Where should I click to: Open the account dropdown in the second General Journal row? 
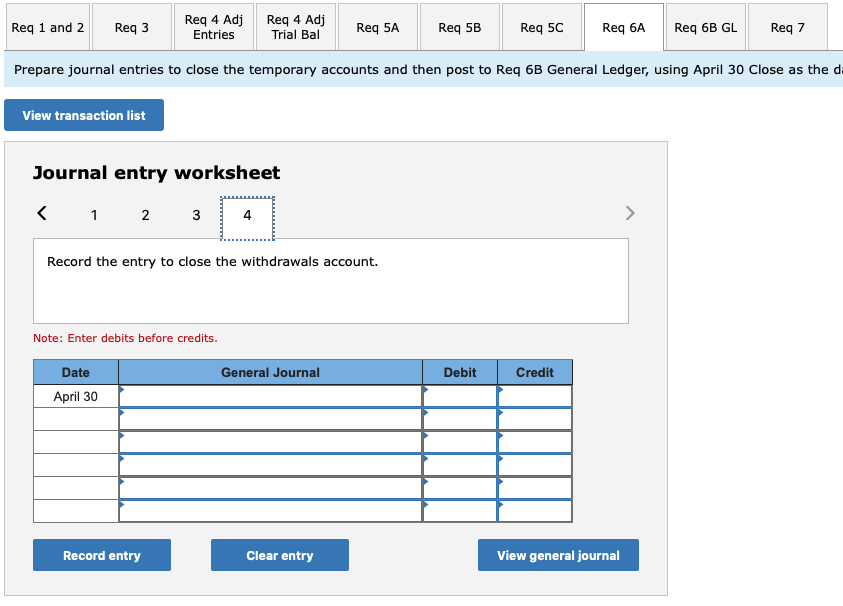pyautogui.click(x=270, y=418)
